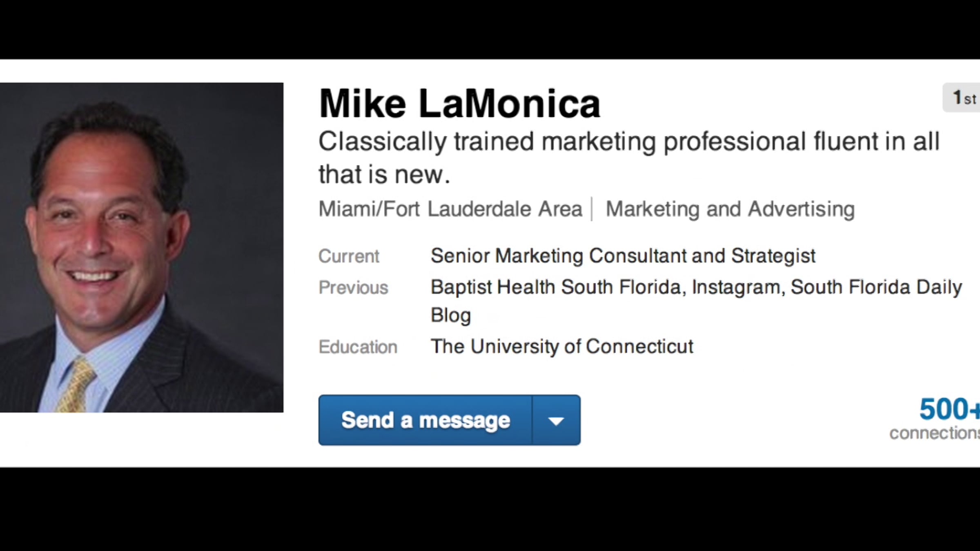Click the word connections under 500+

(x=934, y=433)
